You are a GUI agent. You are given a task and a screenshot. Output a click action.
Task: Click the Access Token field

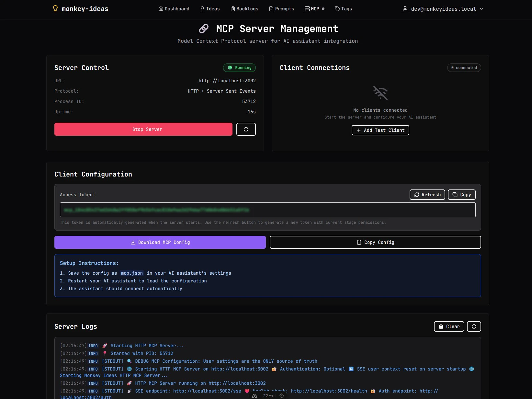pos(268,210)
